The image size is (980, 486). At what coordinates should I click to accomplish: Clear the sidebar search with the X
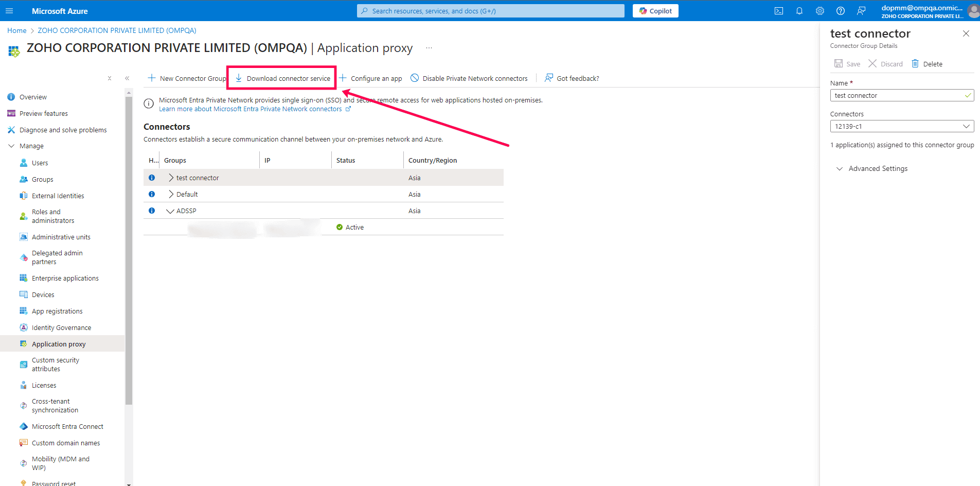click(x=110, y=78)
